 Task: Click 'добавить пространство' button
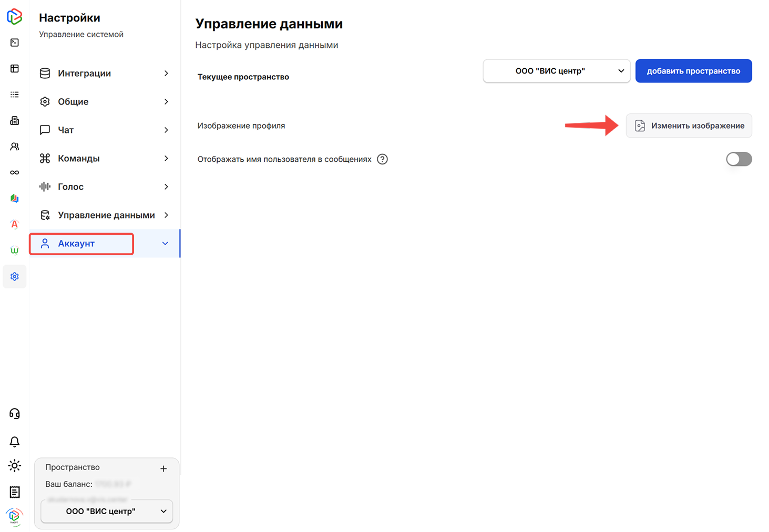(693, 71)
